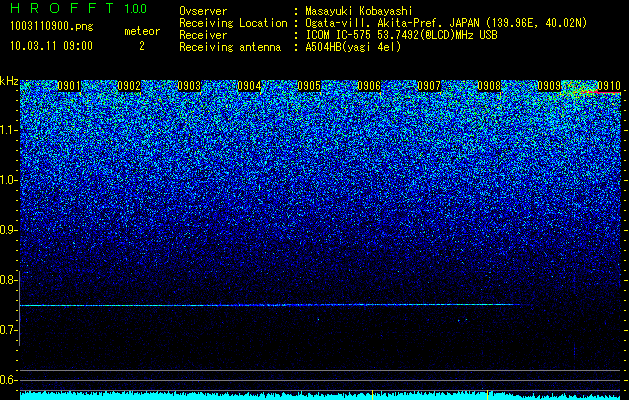Click observer name Masayuki Kobayashi

359,12
